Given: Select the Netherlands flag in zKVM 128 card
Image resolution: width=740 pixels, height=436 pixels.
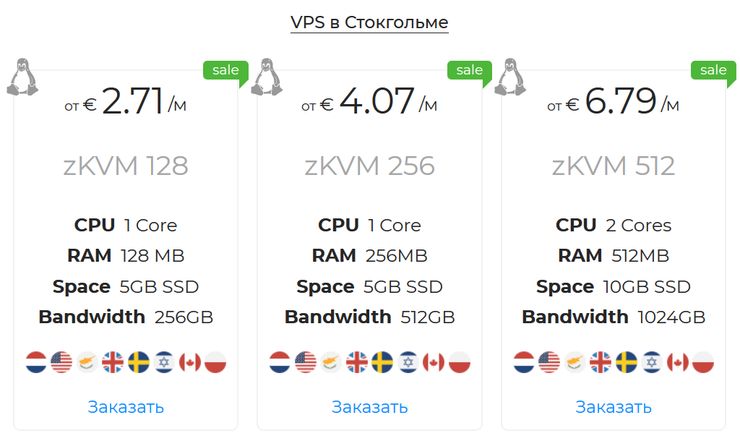Looking at the screenshot, I should (x=36, y=362).
